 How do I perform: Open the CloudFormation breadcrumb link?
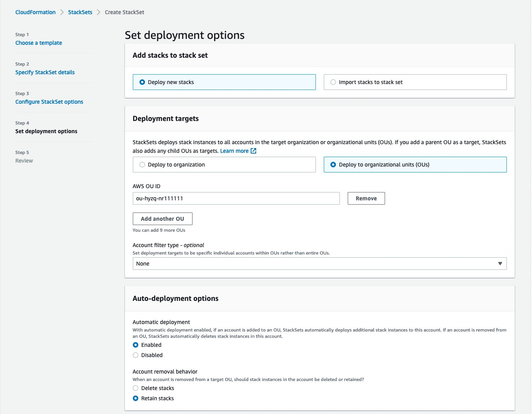[x=35, y=12]
